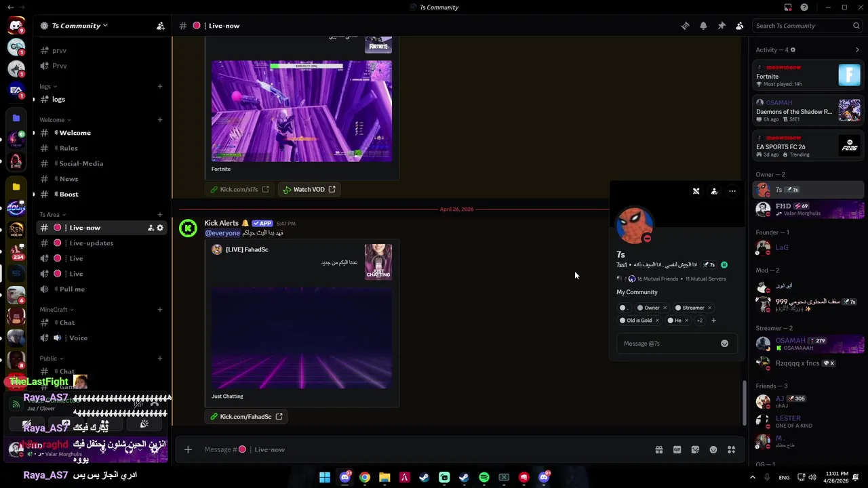868x488 pixels.
Task: Open user settings gear in user panel
Action: [155, 449]
